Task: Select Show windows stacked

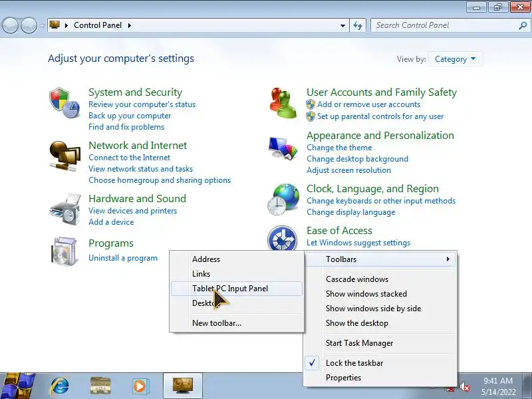Action: click(379, 294)
